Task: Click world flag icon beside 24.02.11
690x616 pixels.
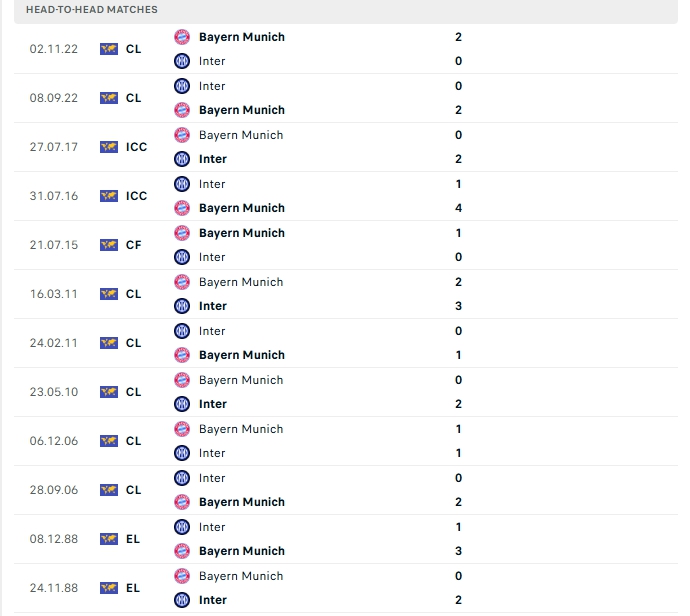Action: (109, 343)
